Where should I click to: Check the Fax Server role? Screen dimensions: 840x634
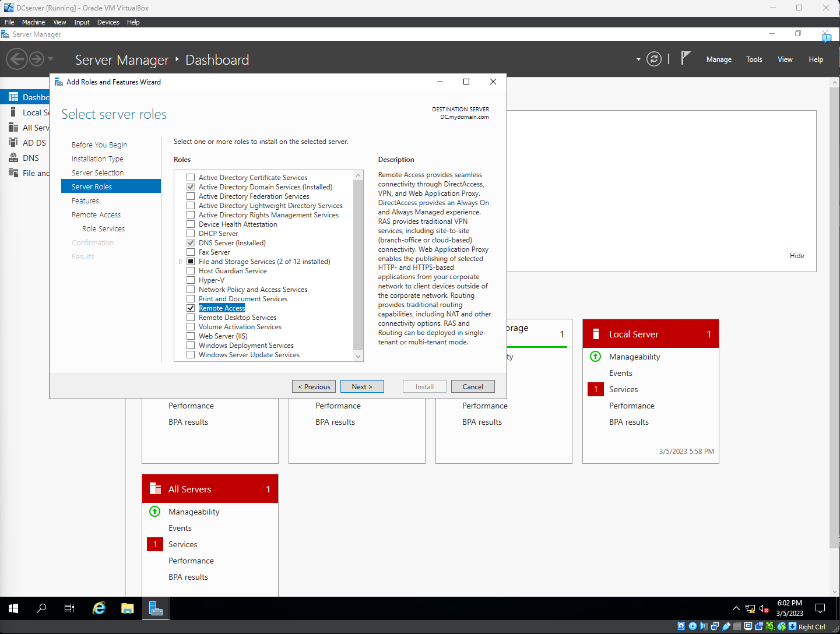click(191, 252)
